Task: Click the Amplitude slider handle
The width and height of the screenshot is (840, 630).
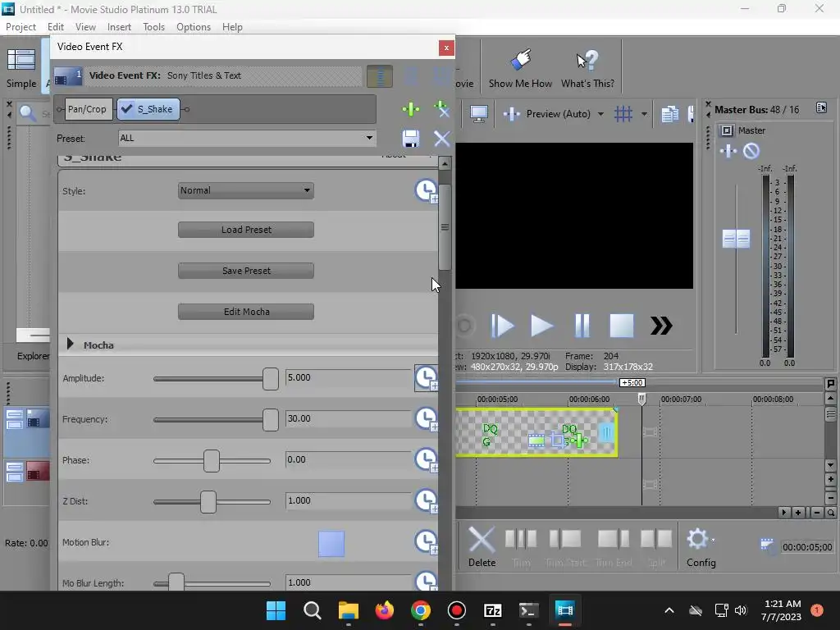Action: pyautogui.click(x=271, y=379)
